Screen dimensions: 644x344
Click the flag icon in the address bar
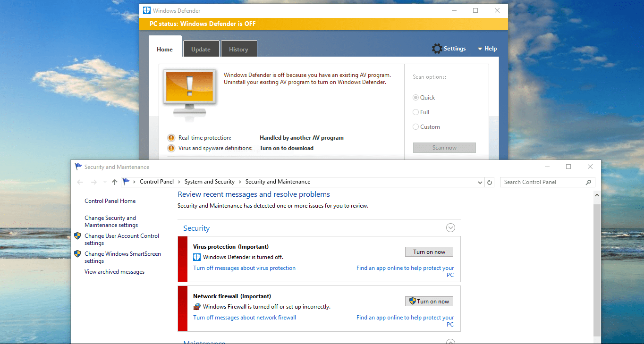(x=127, y=182)
